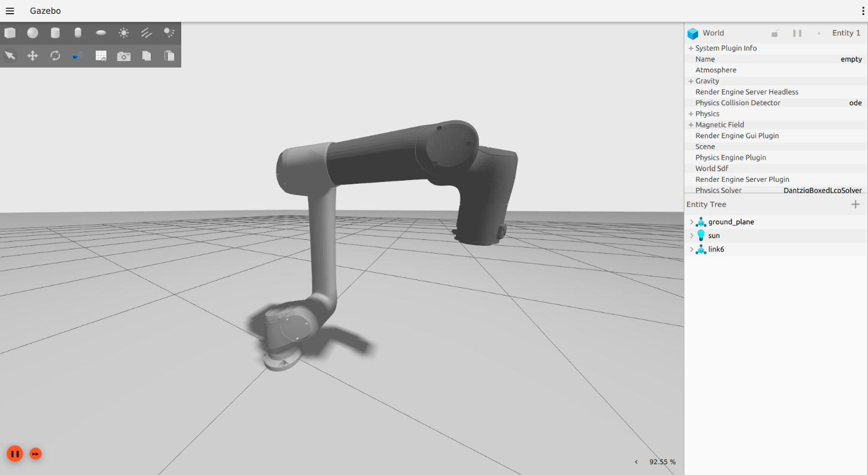Toggle pause in the Component Inspector header
The height and width of the screenshot is (475, 868).
pos(797,33)
